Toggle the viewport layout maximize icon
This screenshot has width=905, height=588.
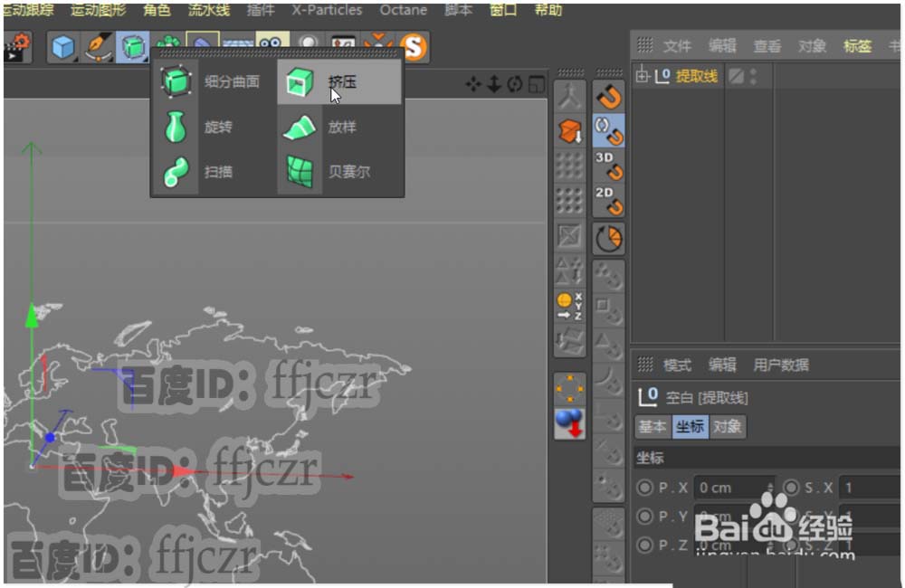[x=537, y=84]
